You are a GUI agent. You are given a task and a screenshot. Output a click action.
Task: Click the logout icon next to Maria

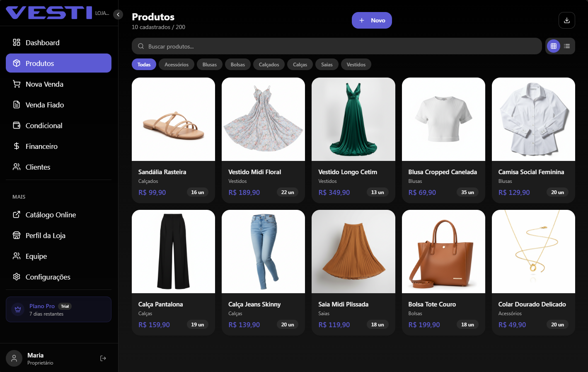[103, 358]
